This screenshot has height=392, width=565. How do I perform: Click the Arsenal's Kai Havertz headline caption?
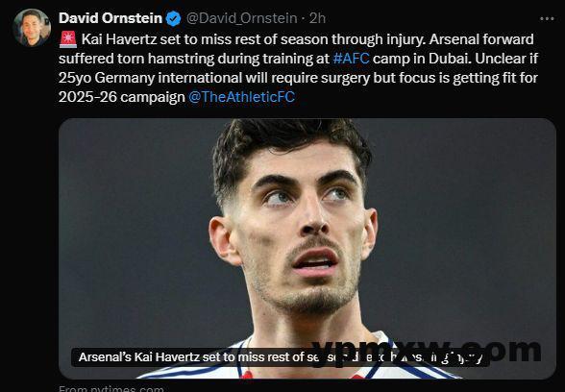[x=280, y=357]
